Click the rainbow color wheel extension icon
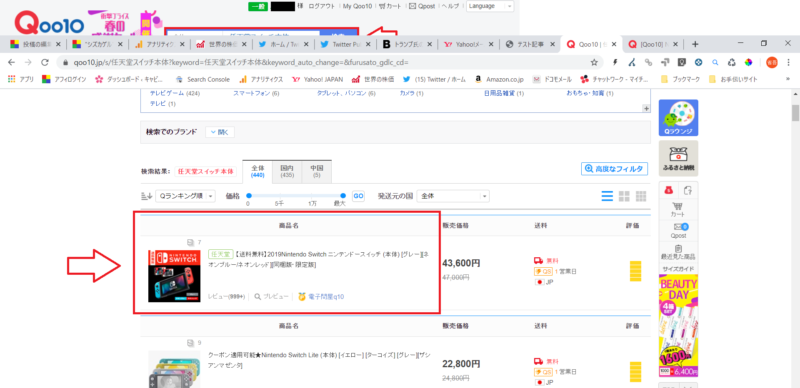The height and width of the screenshot is (388, 800). coord(748,62)
